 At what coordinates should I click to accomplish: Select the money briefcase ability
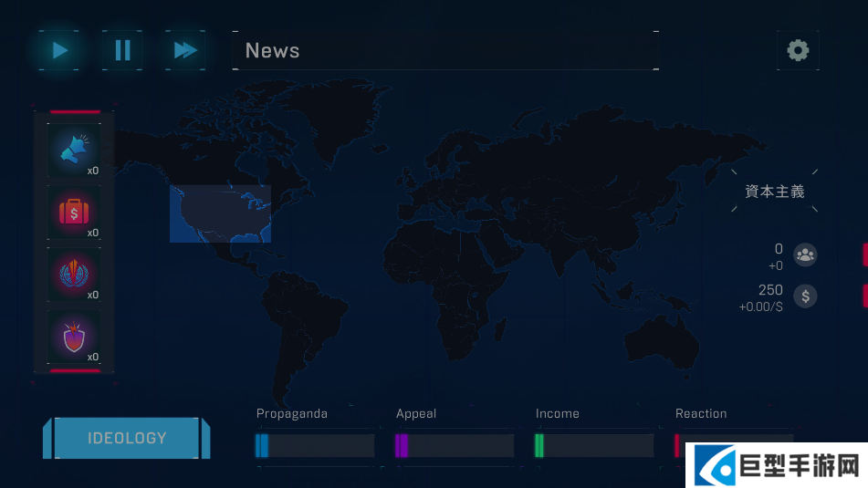click(x=74, y=213)
